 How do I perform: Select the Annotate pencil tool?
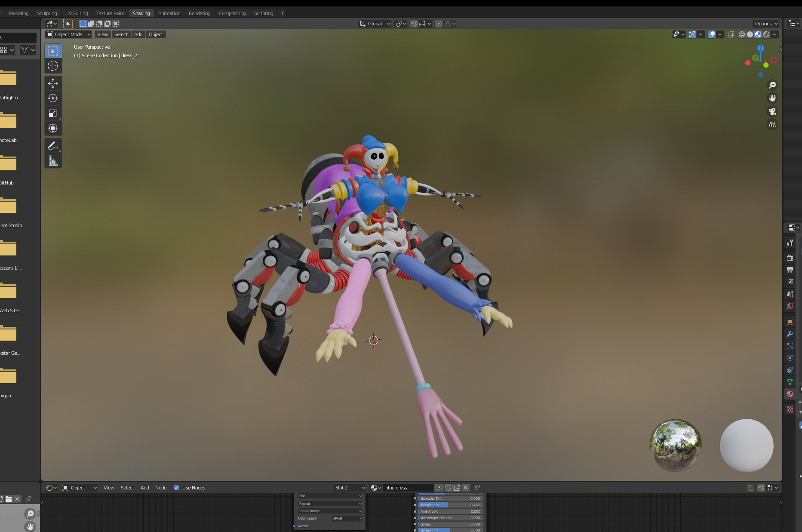click(x=53, y=146)
